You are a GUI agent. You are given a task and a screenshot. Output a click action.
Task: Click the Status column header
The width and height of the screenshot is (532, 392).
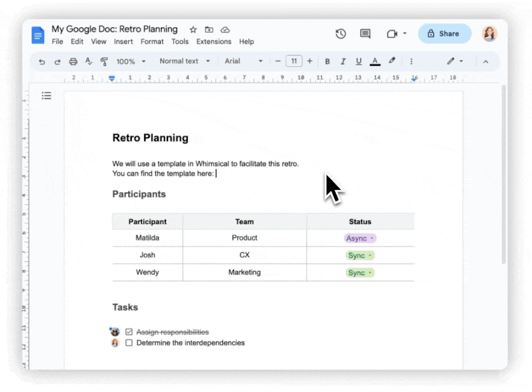[x=360, y=222]
